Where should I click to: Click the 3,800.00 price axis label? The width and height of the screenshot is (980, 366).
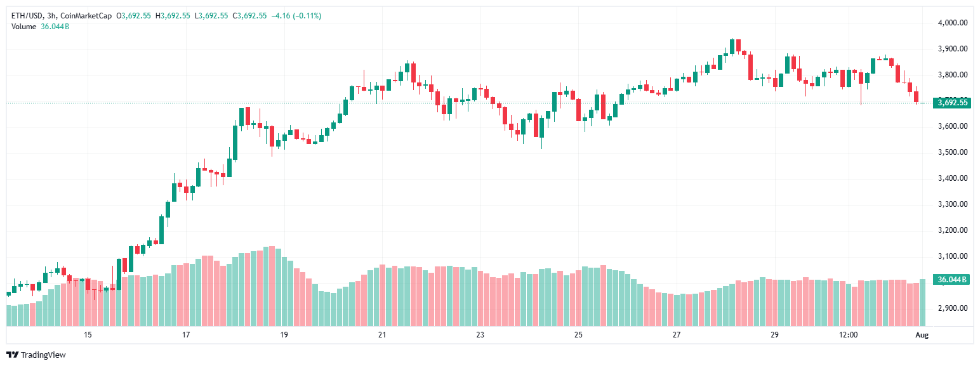point(952,75)
